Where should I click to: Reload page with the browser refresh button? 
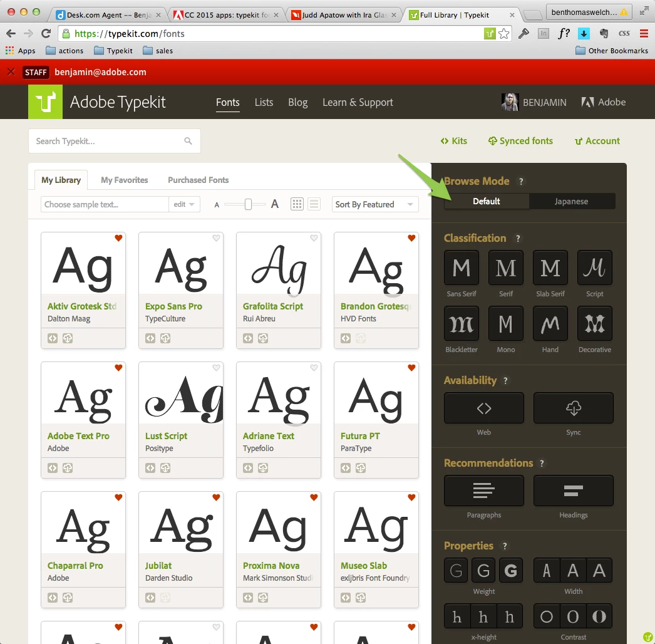coord(46,33)
